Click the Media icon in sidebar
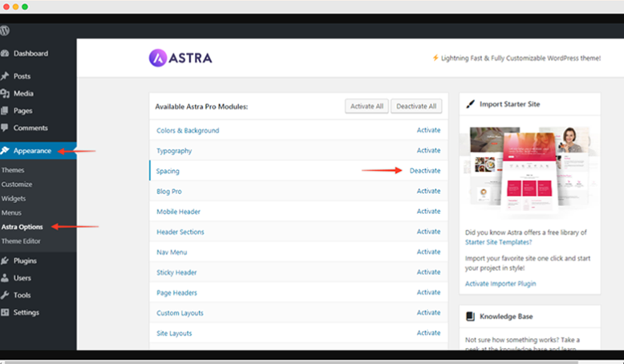This screenshot has width=624, height=364. coord(5,94)
